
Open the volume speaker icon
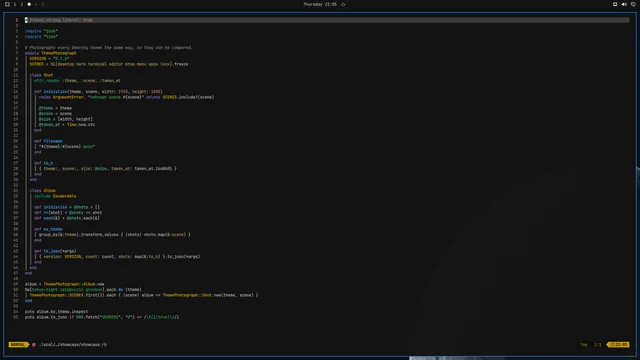pyautogui.click(x=624, y=4)
